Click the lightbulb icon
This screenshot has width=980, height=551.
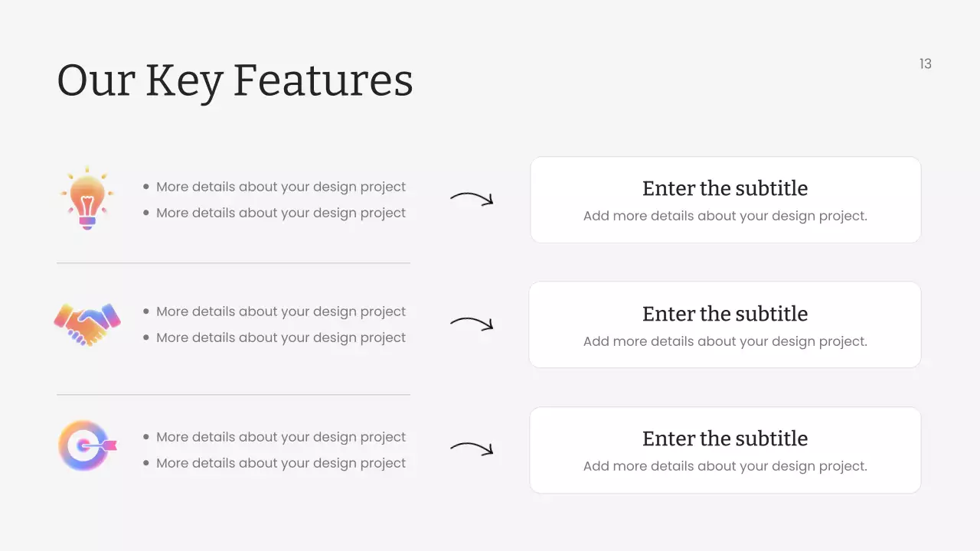(87, 198)
